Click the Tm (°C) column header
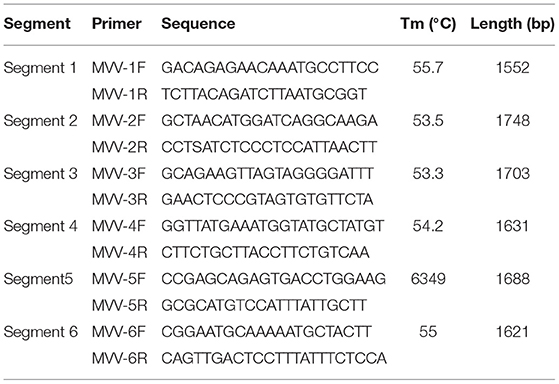This screenshot has height=384, width=559. point(428,24)
